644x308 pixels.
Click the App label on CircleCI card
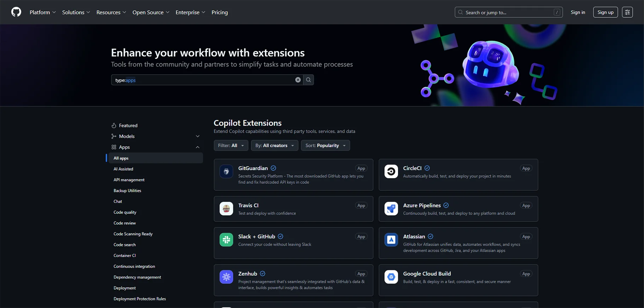click(526, 169)
